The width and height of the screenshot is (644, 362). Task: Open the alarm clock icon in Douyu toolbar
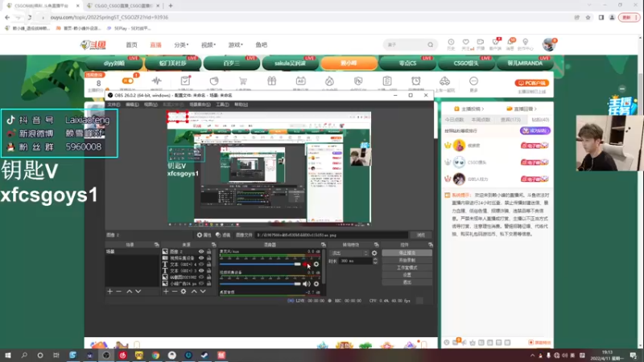416,81
